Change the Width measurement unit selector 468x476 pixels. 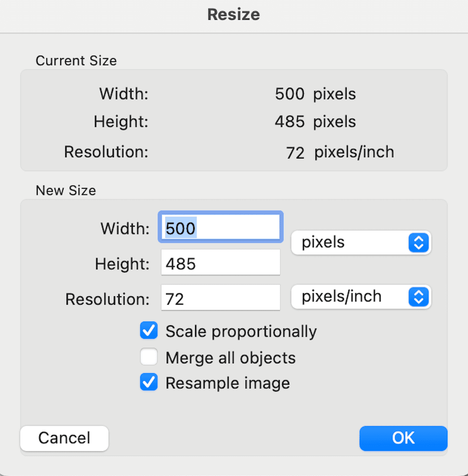[x=361, y=243]
